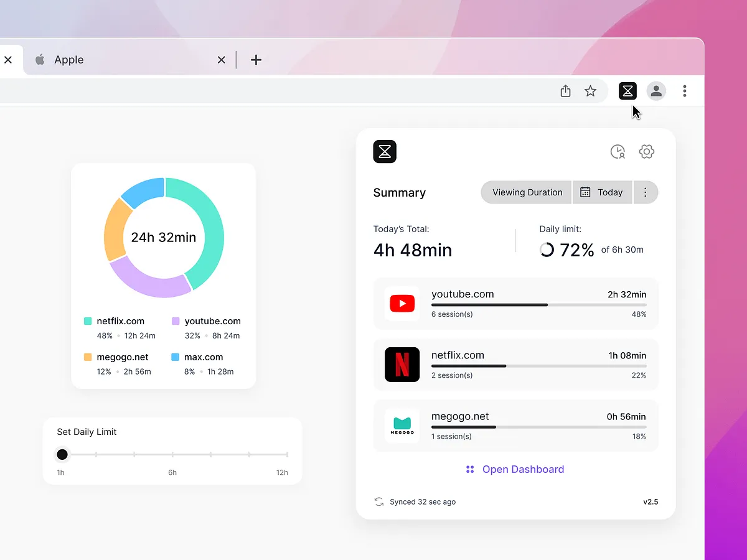Expand the three-dot menu next to Today
Viewport: 747px width, 560px height.
point(646,192)
